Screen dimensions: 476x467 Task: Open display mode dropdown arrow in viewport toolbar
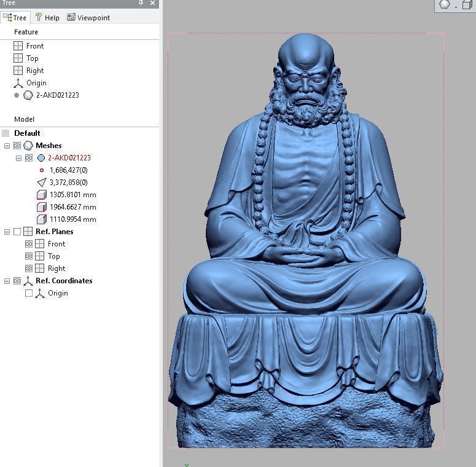click(456, 7)
